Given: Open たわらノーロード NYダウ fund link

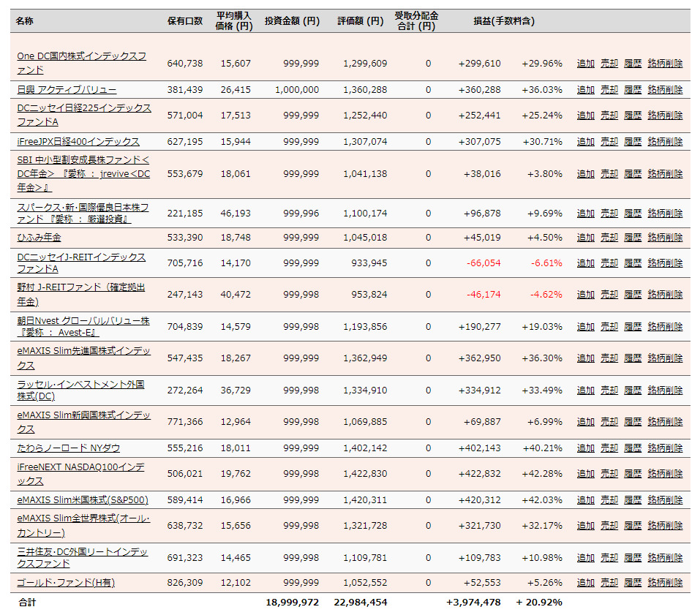Looking at the screenshot, I should [x=68, y=448].
